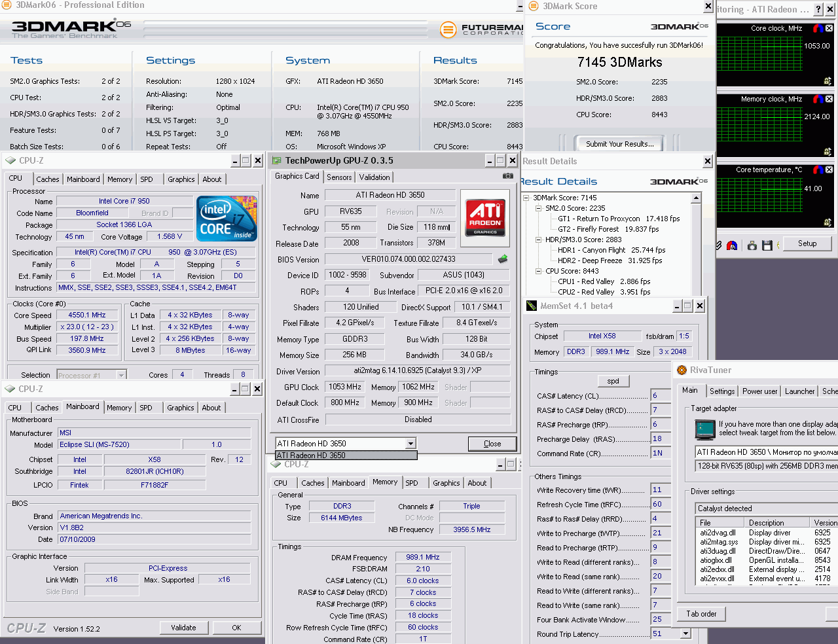The height and width of the screenshot is (644, 838).
Task: Click Close button in GPU-Z
Action: [x=492, y=444]
